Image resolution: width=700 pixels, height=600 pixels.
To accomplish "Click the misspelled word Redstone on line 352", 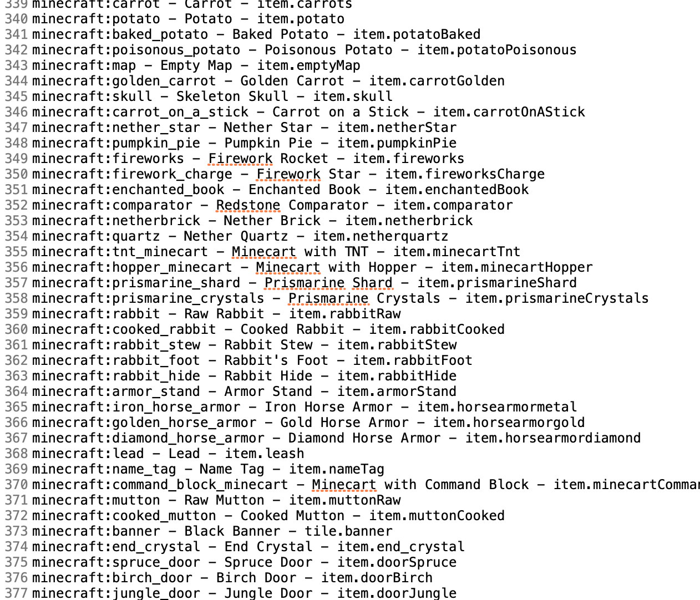I will click(x=248, y=205).
